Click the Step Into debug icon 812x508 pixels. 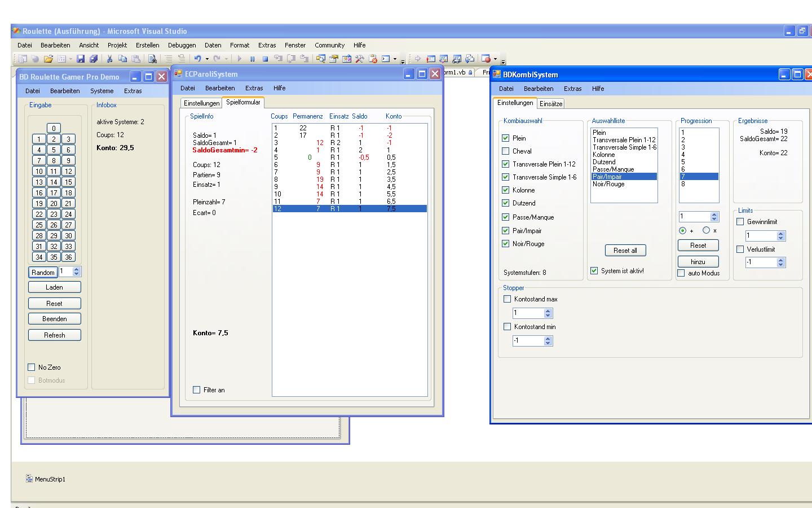278,59
